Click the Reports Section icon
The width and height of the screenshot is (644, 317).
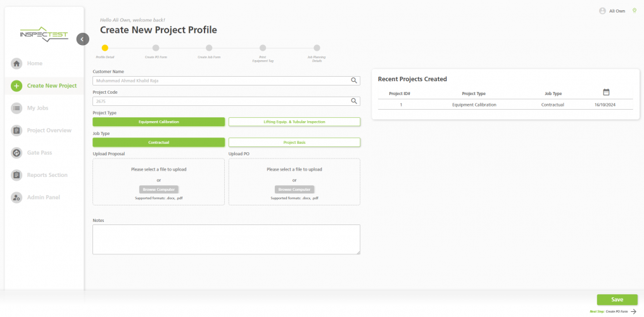tap(16, 175)
